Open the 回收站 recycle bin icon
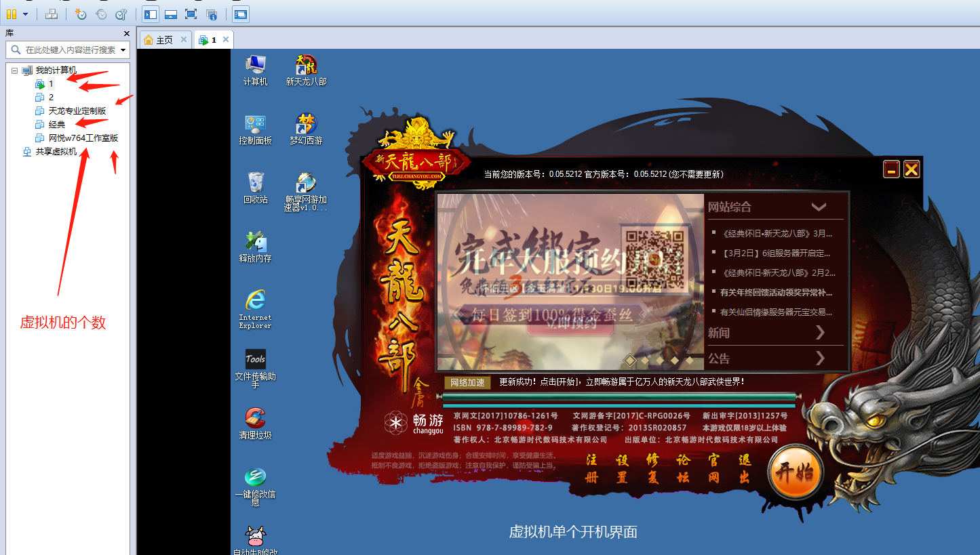The image size is (980, 555). [x=256, y=188]
